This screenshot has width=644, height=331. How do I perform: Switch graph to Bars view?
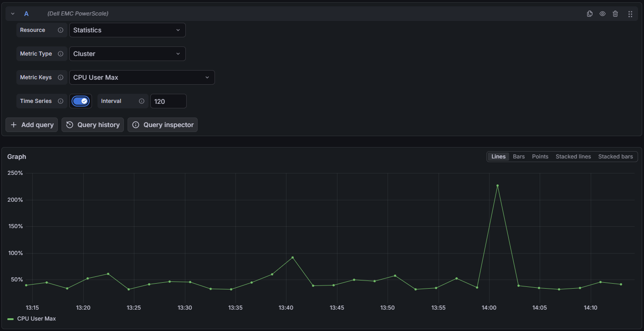(519, 157)
